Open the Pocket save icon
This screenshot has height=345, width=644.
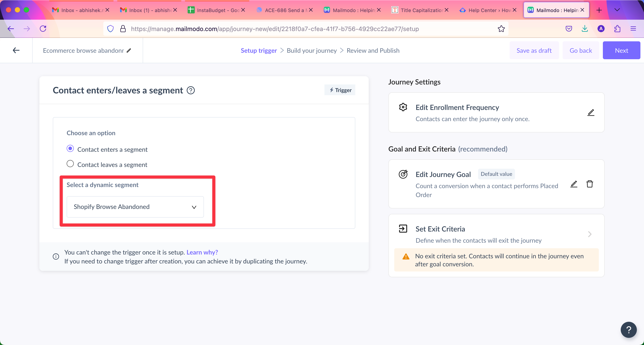[569, 29]
